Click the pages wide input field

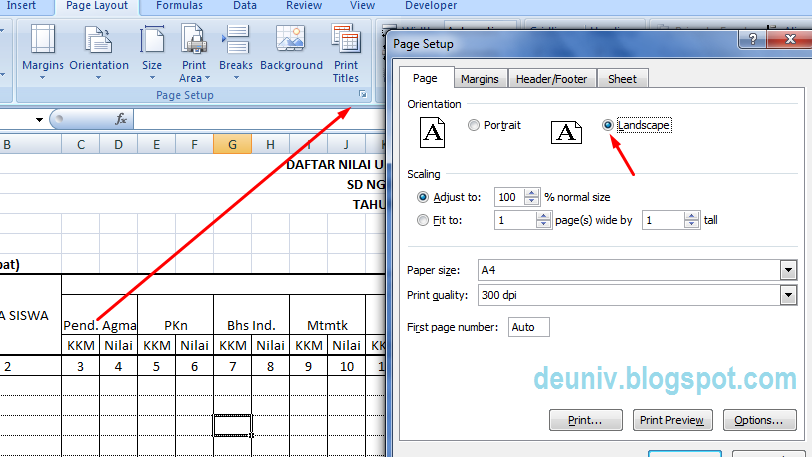[515, 220]
